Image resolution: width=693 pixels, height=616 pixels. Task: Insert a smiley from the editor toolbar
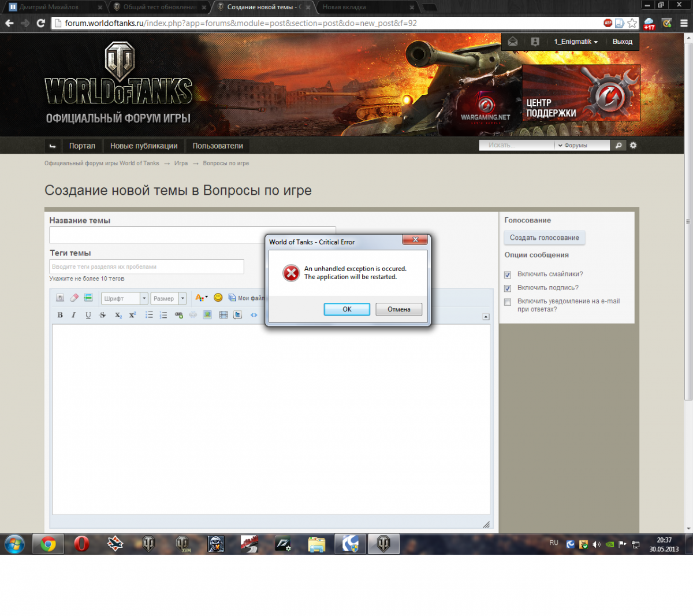click(218, 298)
